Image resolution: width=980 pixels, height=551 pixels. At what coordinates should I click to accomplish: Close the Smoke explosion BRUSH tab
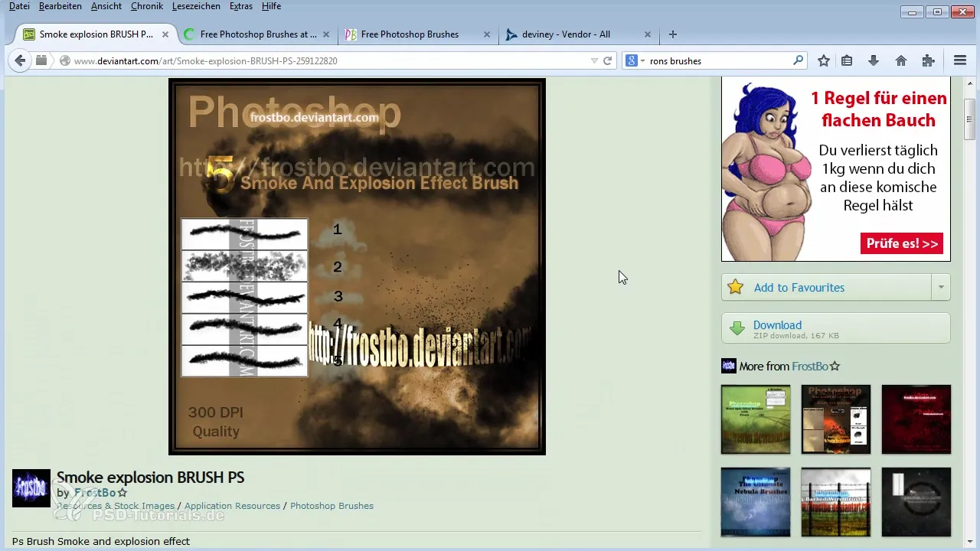[x=165, y=34]
